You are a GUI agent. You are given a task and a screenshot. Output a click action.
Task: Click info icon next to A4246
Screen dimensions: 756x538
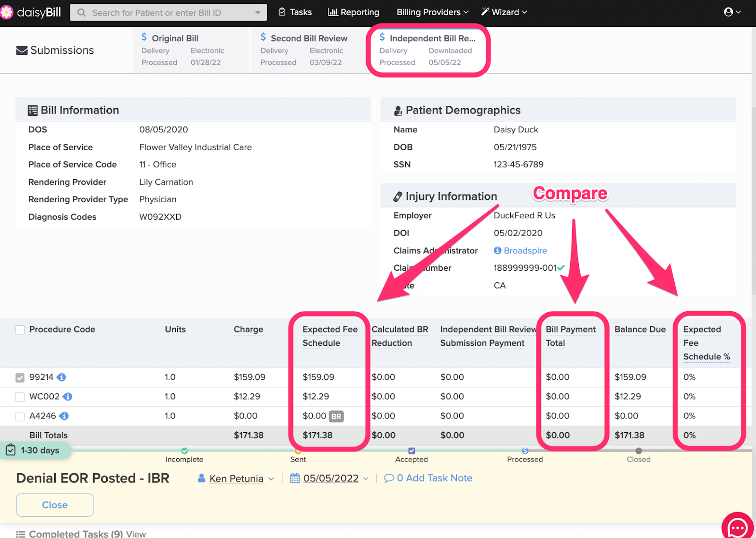(x=64, y=416)
